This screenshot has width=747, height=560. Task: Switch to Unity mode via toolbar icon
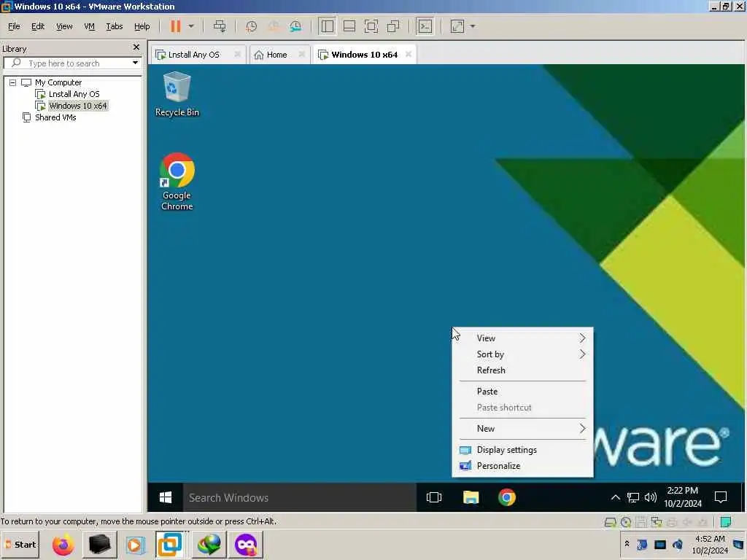pos(393,26)
